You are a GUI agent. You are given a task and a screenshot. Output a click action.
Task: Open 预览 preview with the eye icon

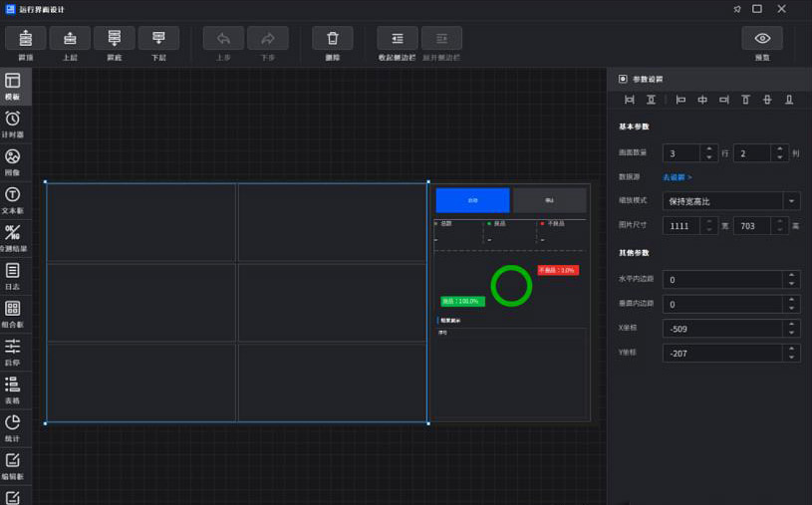click(x=762, y=39)
